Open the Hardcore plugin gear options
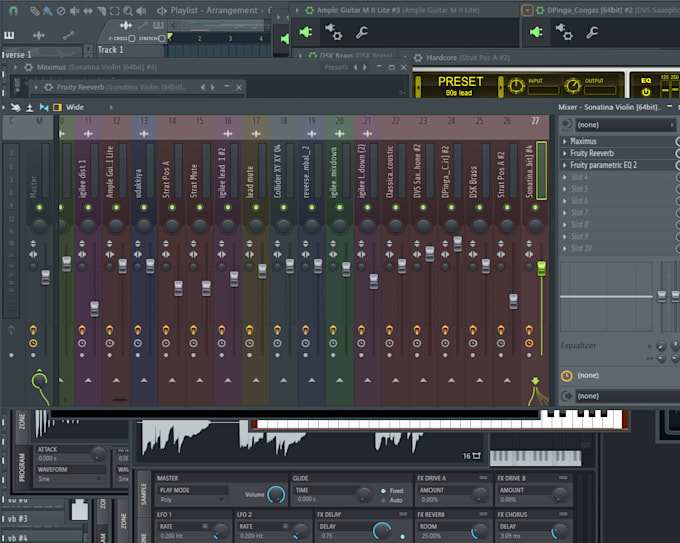The width and height of the screenshot is (680, 543). tap(418, 58)
